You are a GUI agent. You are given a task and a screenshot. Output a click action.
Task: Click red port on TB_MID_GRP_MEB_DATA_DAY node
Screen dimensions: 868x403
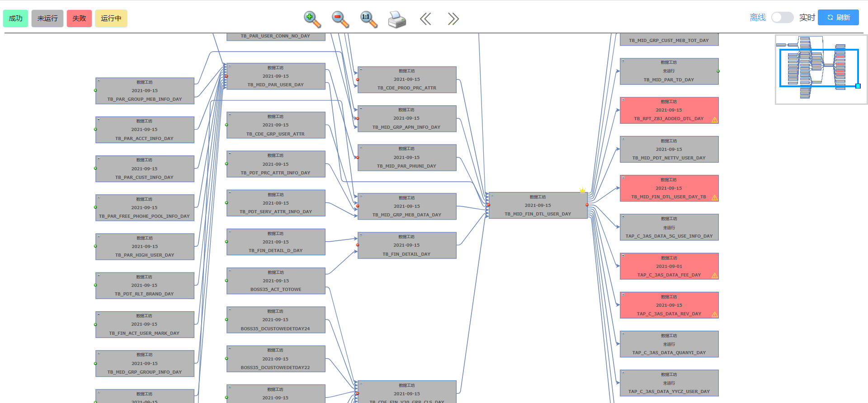coord(358,206)
